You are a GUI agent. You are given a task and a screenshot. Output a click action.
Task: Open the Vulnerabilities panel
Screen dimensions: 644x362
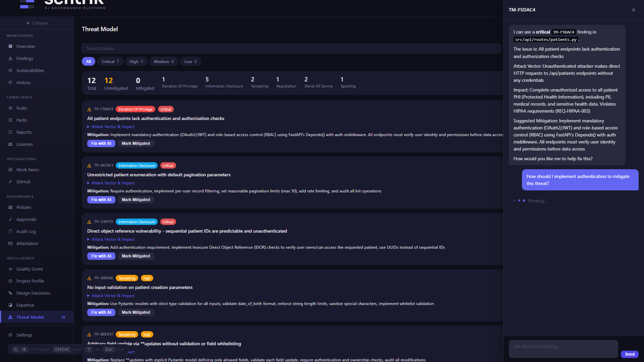pyautogui.click(x=30, y=70)
